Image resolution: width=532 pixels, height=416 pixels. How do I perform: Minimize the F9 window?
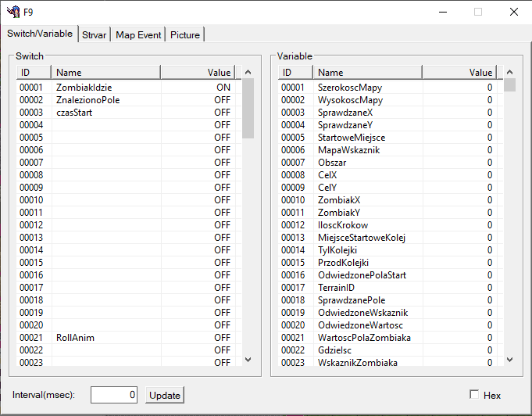click(443, 12)
